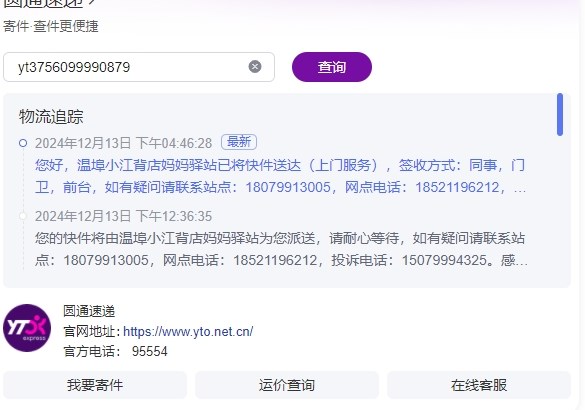The width and height of the screenshot is (585, 410).
Task: Click the 物流追踪 heading
Action: [51, 116]
